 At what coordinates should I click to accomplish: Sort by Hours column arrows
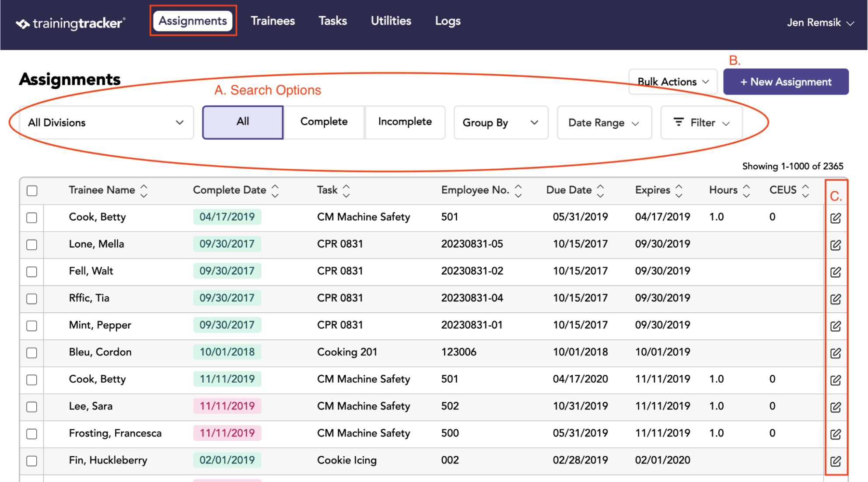click(x=746, y=190)
